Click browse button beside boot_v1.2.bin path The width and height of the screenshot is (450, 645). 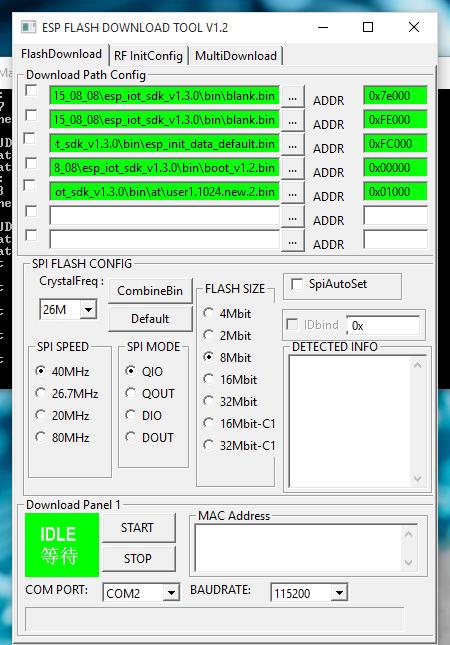[292, 168]
